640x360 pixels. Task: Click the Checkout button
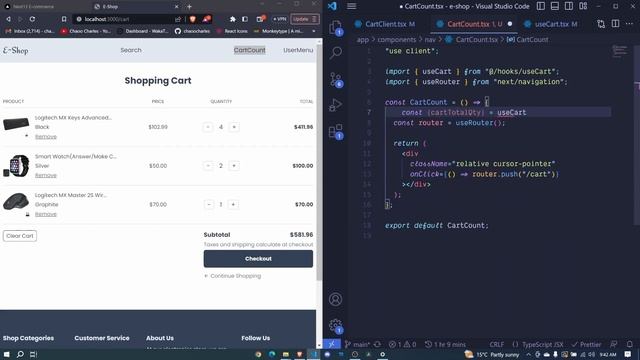[x=258, y=259]
